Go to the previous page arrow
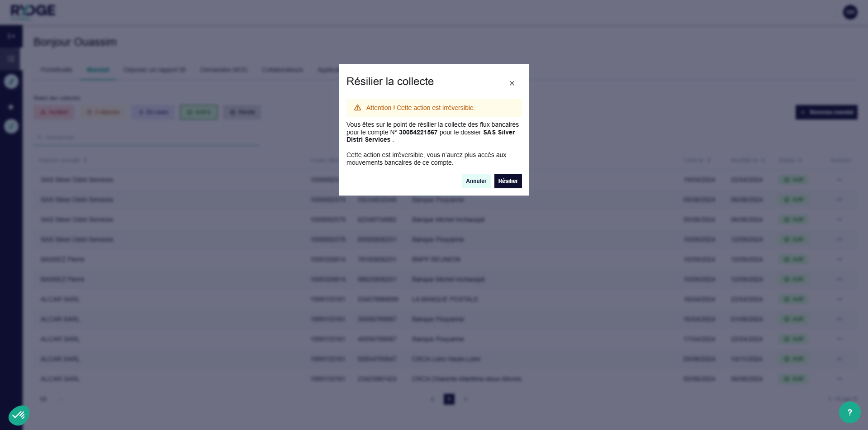 pyautogui.click(x=432, y=399)
